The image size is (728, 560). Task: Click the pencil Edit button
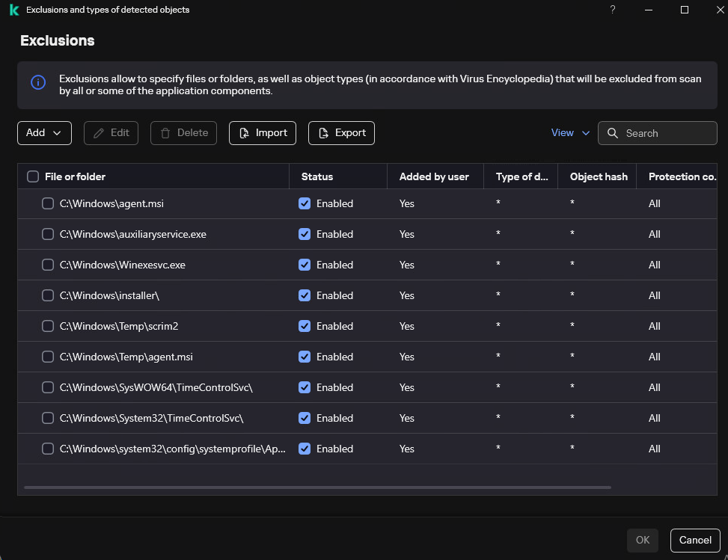[111, 133]
